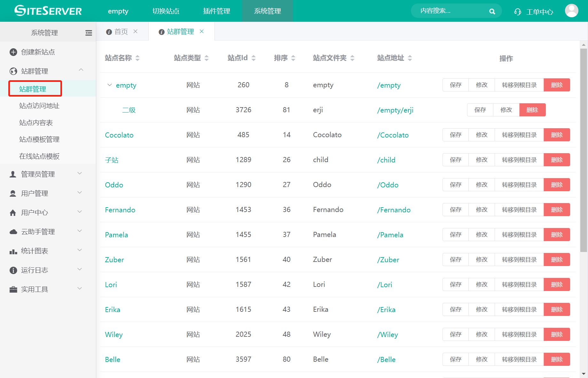Select 站点模板管理 in sidebar

39,139
